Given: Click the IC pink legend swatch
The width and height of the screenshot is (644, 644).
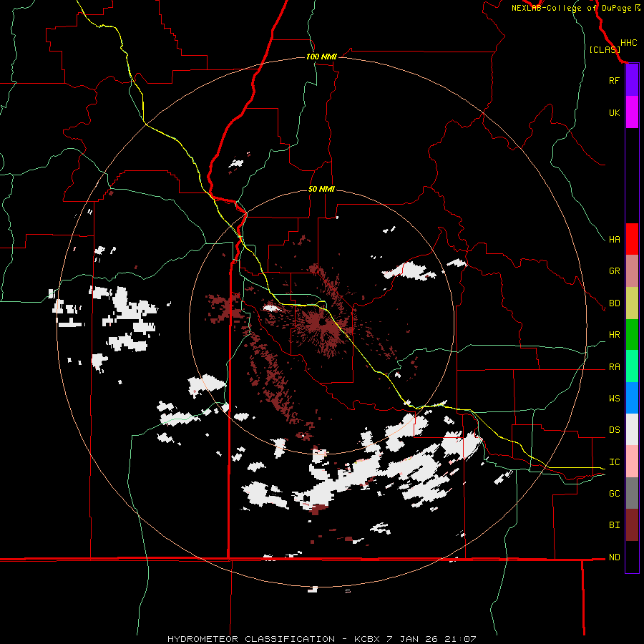Looking at the screenshot, I should coord(632,462).
